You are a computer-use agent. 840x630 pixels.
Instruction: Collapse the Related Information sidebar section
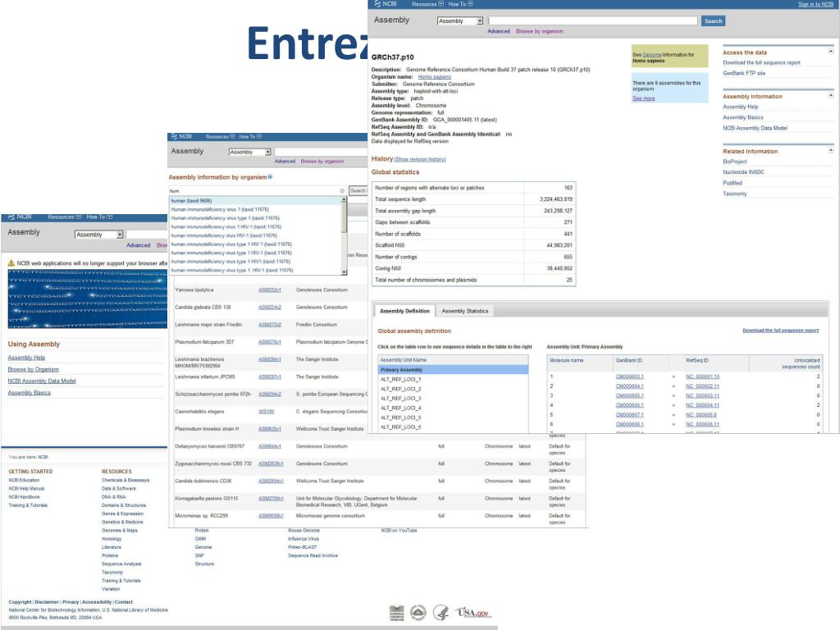click(830, 151)
